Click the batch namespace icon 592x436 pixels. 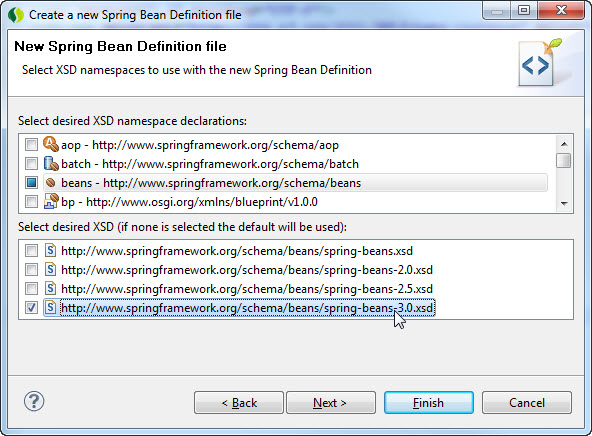(51, 163)
